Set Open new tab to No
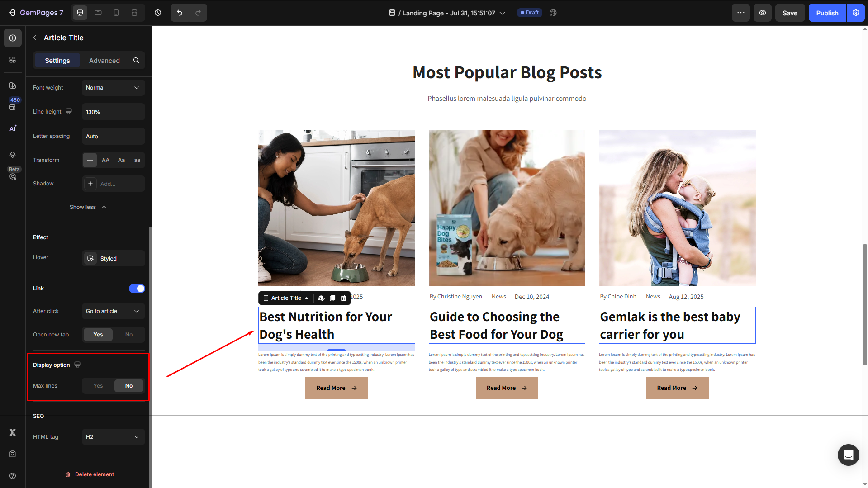The image size is (868, 488). [129, 335]
